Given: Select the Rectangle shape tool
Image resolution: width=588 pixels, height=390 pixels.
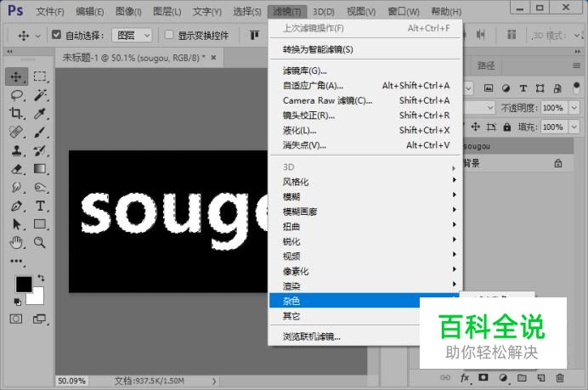Looking at the screenshot, I should pos(40,224).
